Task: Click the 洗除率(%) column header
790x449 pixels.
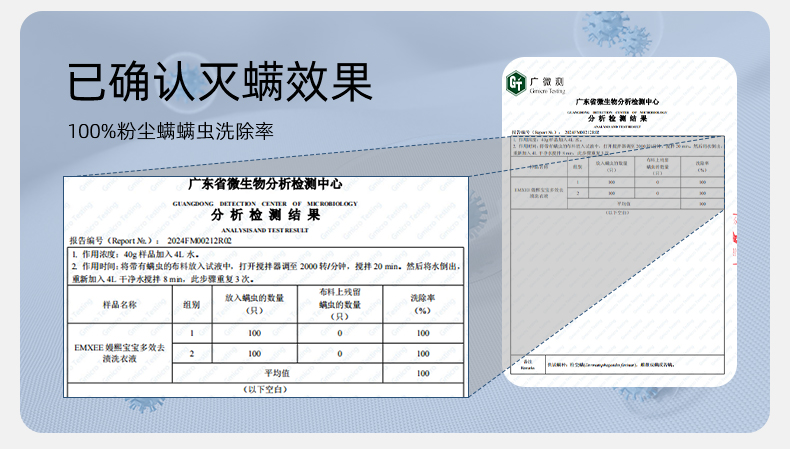Action: tap(423, 304)
